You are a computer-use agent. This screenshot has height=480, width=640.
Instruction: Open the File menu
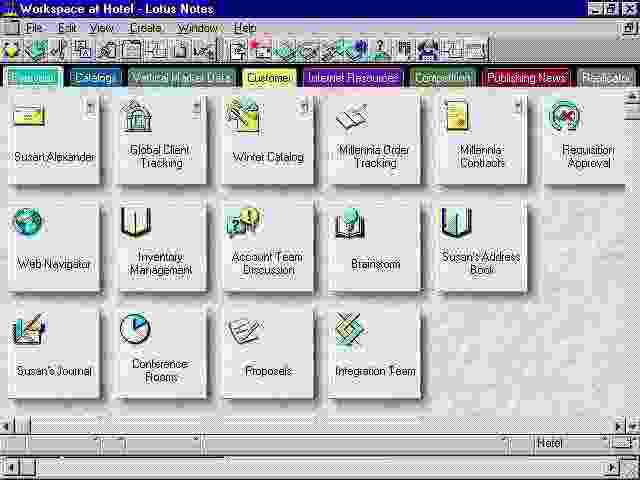(x=34, y=28)
